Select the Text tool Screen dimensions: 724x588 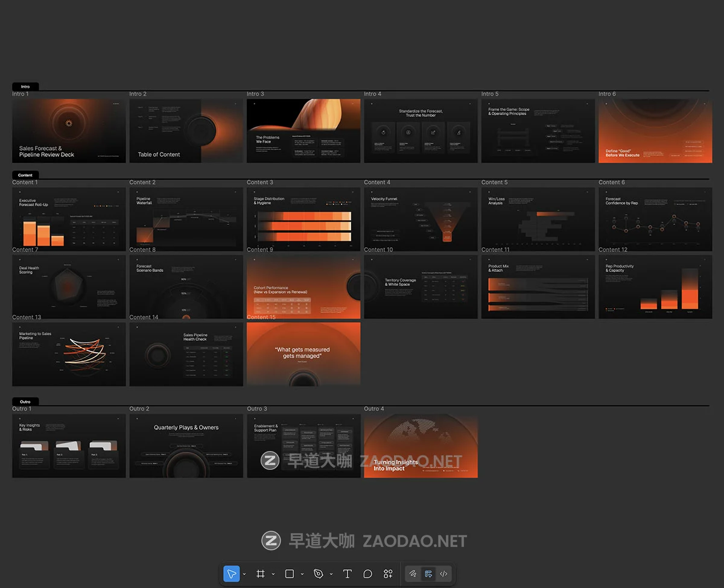pyautogui.click(x=348, y=574)
